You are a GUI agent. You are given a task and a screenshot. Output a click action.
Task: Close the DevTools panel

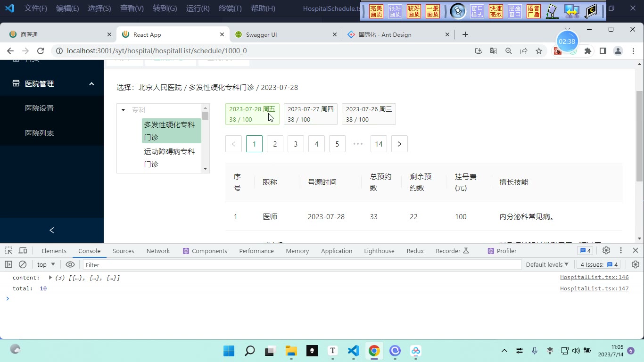tap(635, 251)
